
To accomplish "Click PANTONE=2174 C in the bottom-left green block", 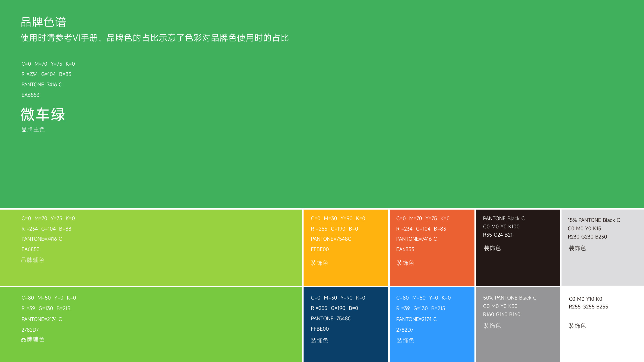I will [42, 319].
